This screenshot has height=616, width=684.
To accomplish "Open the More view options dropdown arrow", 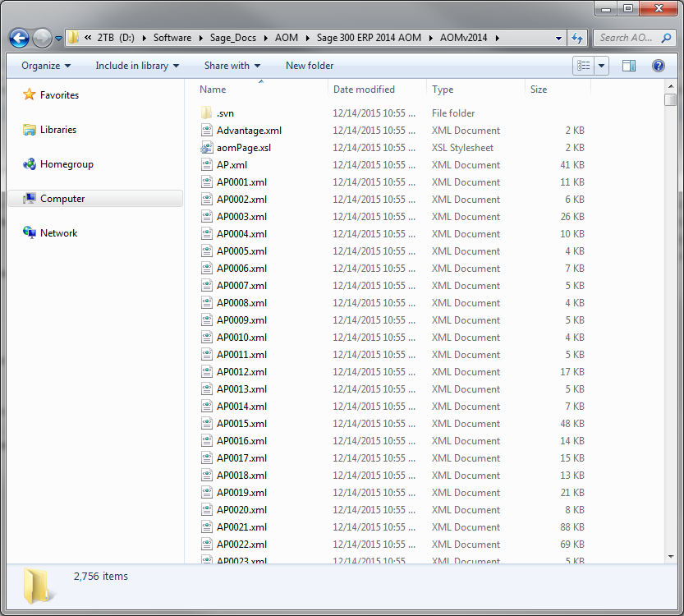I will (601, 66).
